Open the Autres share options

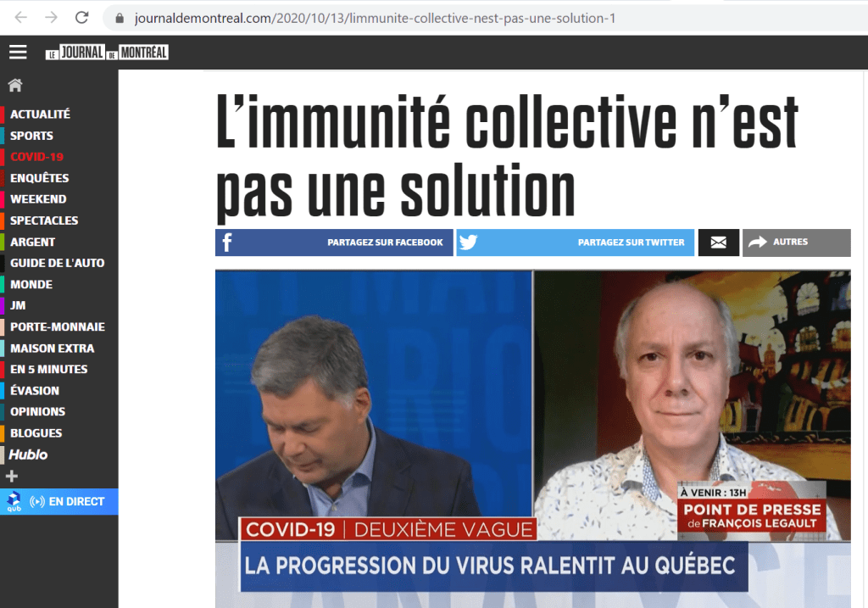coord(797,243)
